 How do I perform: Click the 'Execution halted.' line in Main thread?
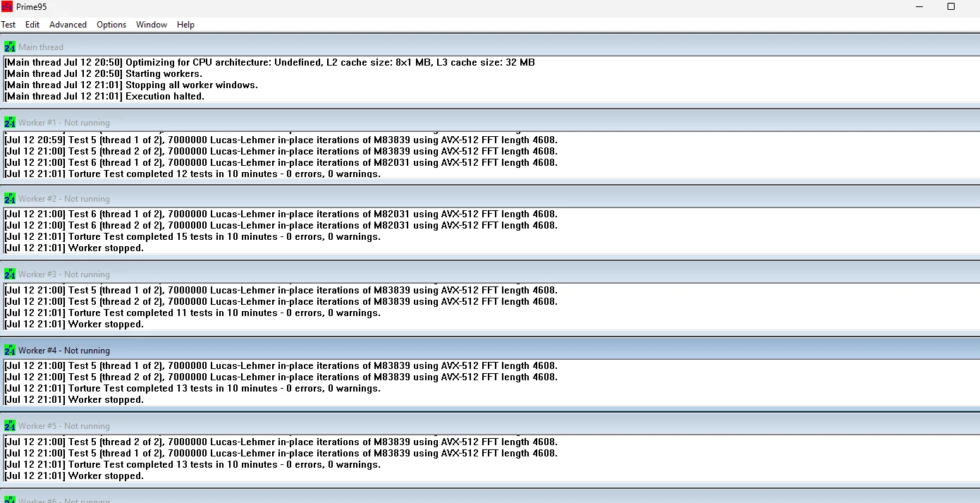[104, 96]
